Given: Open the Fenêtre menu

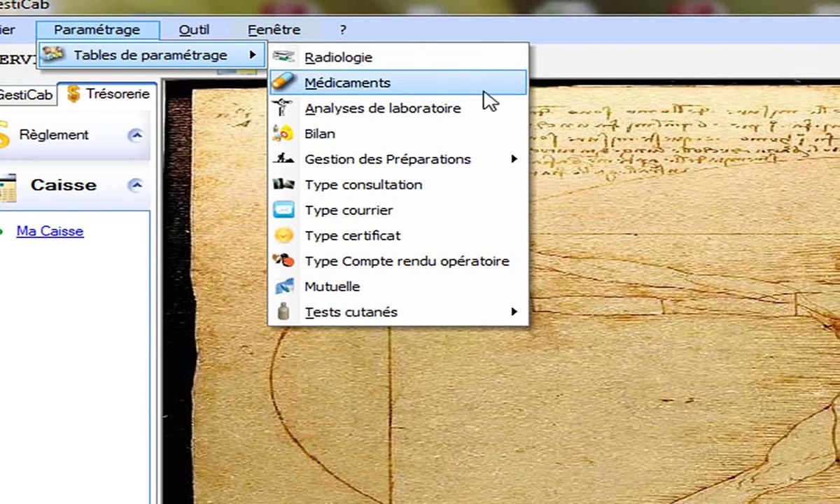Looking at the screenshot, I should 274,30.
